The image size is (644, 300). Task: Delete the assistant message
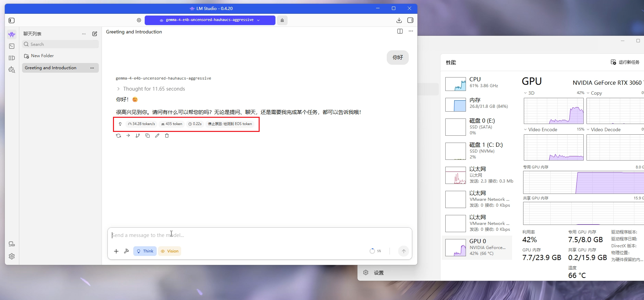[x=167, y=136]
